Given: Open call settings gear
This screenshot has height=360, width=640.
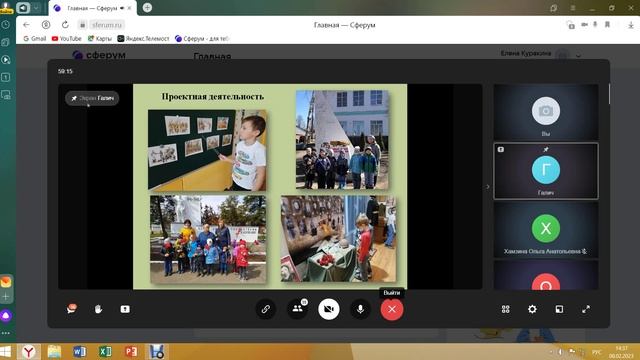Looking at the screenshot, I should click(532, 309).
